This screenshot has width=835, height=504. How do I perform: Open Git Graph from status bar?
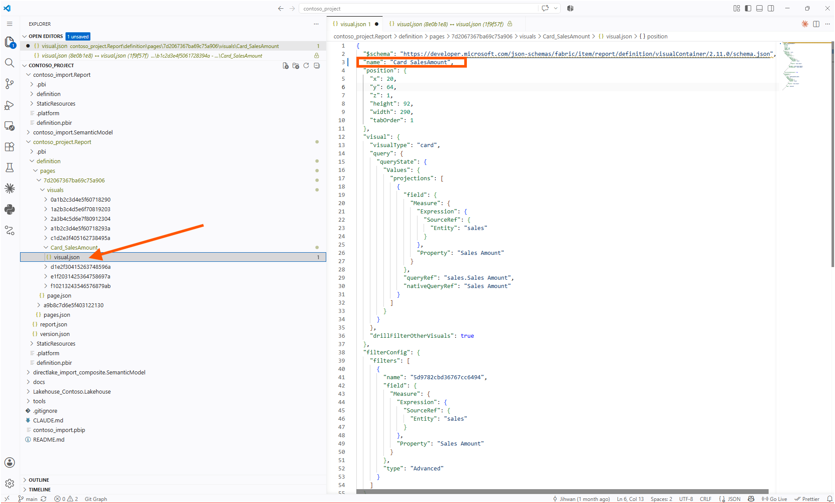click(x=96, y=499)
